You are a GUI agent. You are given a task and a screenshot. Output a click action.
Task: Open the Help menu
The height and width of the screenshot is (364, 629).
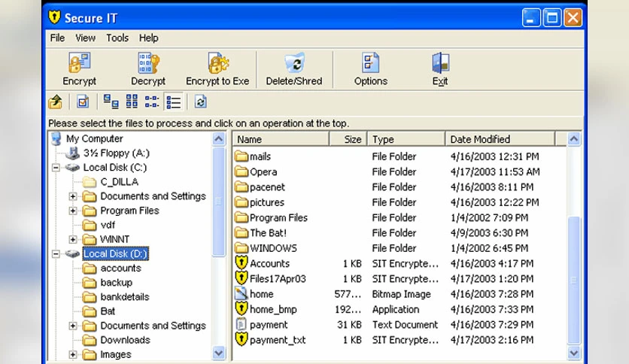point(148,38)
